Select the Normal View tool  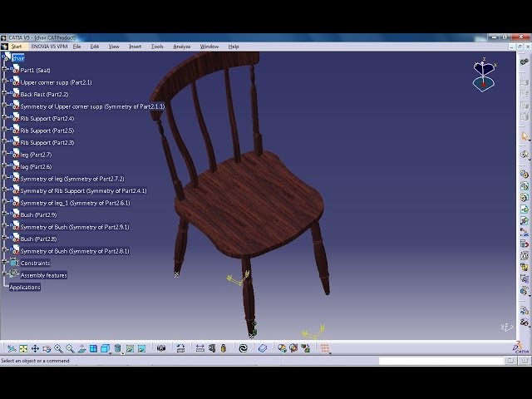(x=81, y=348)
